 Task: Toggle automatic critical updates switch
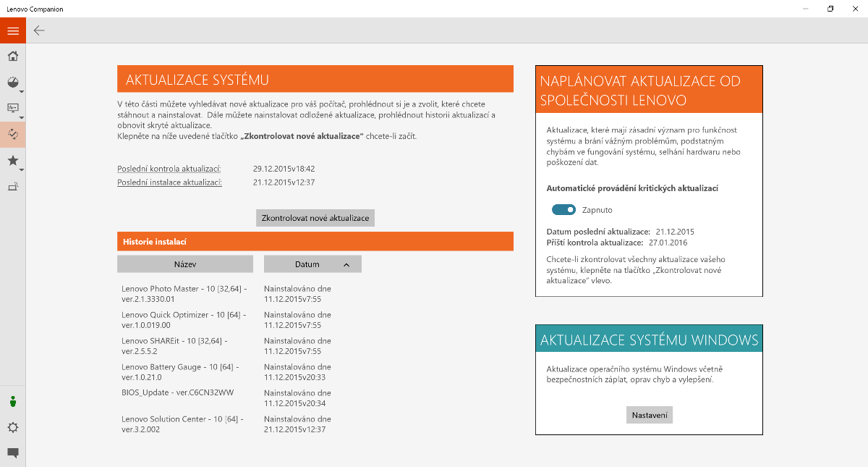coord(563,210)
